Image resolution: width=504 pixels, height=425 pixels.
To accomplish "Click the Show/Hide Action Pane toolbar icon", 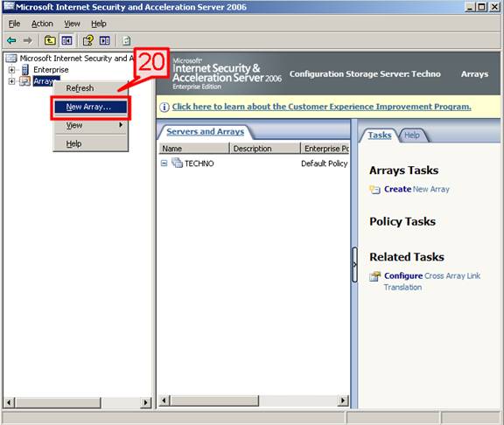I will (x=105, y=40).
